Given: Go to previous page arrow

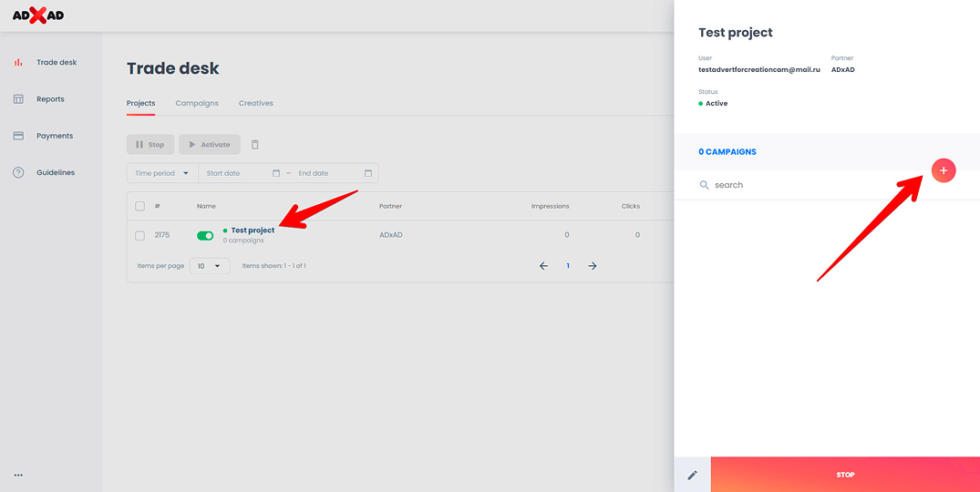Looking at the screenshot, I should (x=543, y=266).
